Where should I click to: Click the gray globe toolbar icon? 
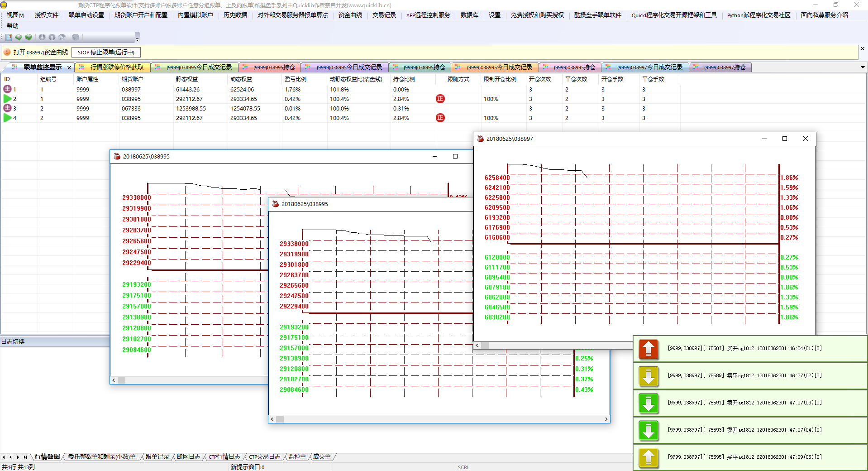click(x=76, y=37)
